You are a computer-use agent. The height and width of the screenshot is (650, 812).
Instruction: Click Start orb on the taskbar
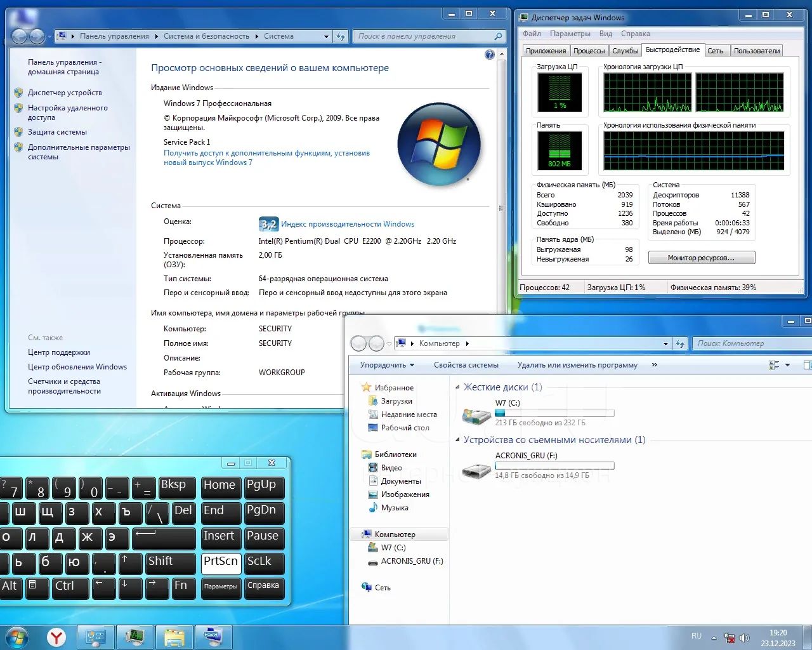click(17, 637)
